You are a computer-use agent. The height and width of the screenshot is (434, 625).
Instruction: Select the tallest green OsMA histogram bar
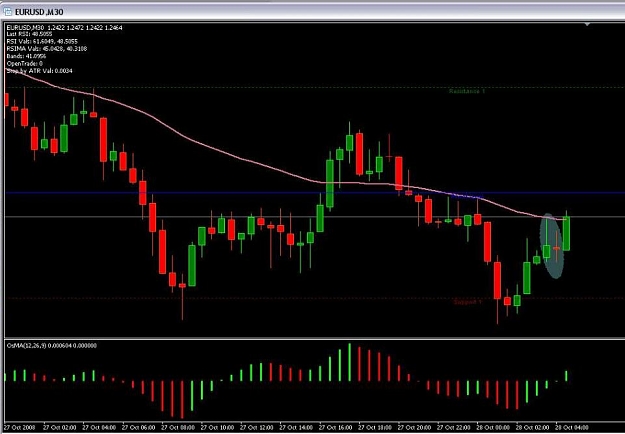350,362
